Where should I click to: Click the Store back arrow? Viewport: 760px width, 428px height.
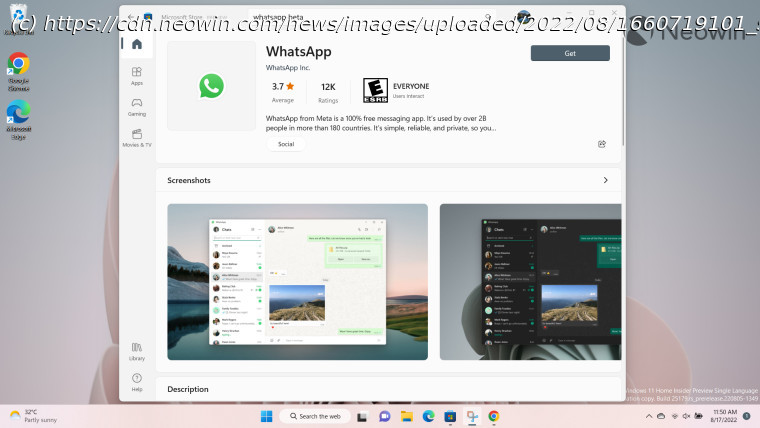131,17
